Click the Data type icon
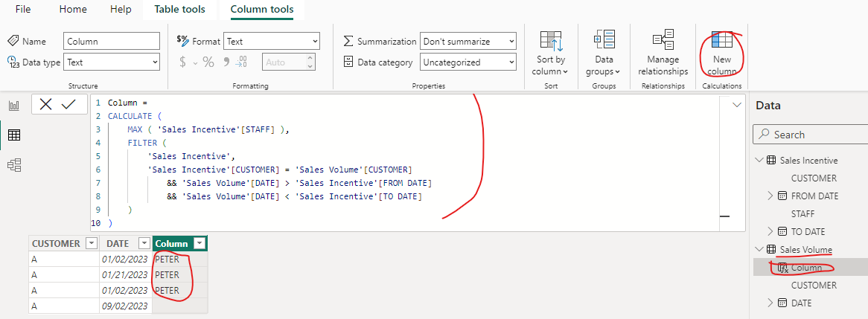Viewport: 868px width, 319px height. point(14,62)
